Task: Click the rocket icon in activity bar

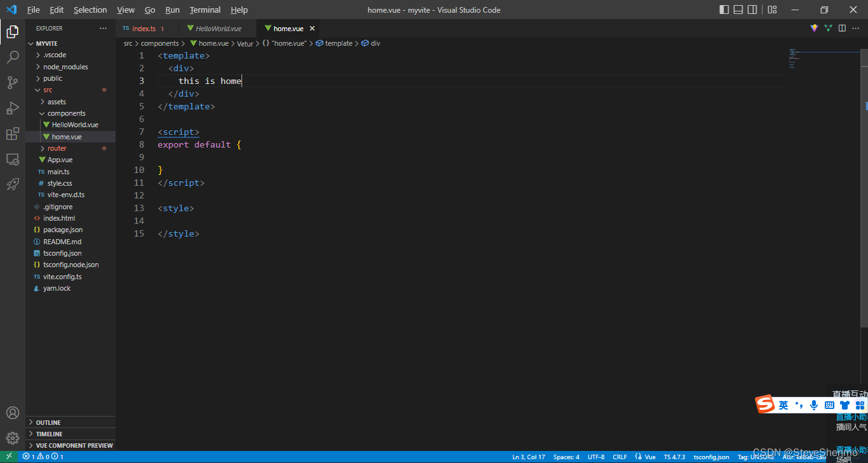Action: pyautogui.click(x=12, y=184)
